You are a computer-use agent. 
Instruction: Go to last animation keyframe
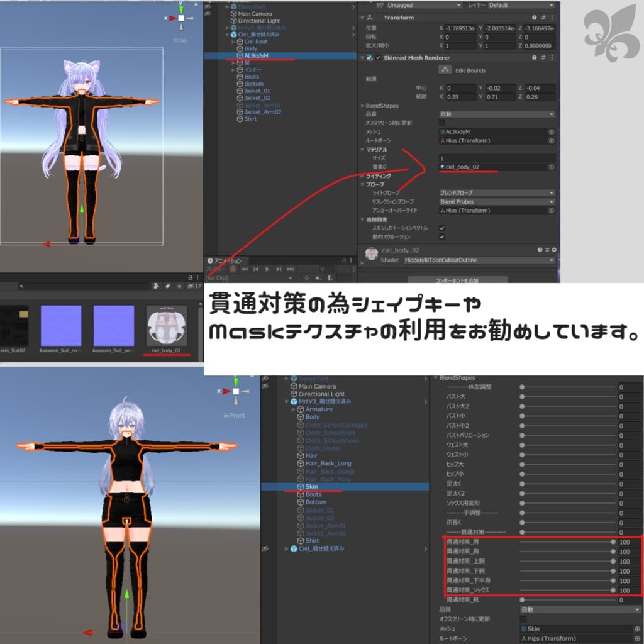click(x=291, y=269)
